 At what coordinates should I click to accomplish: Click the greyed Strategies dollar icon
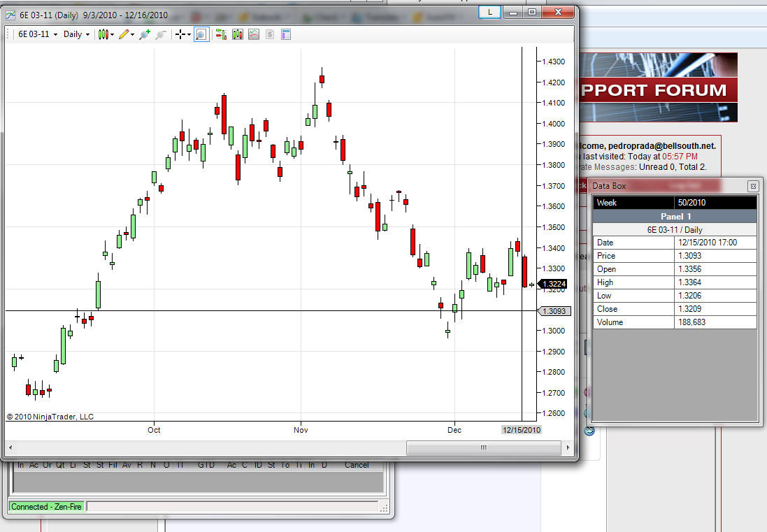coord(269,34)
